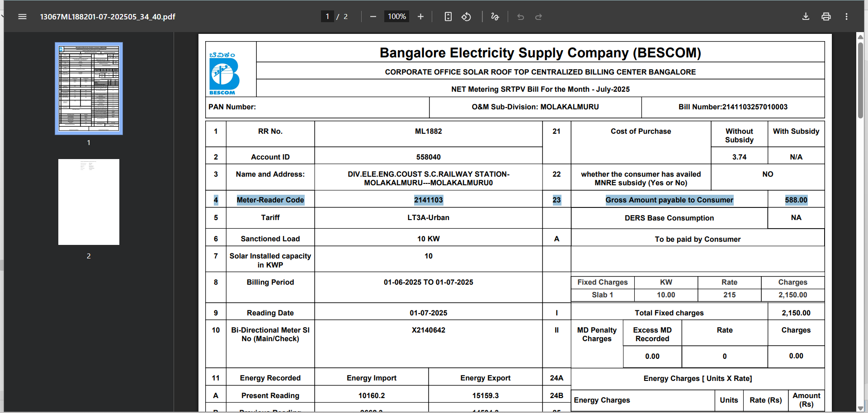Screen dimensions: 868x413
Task: Click Sanctioned Load value 10 KW
Action: point(429,239)
